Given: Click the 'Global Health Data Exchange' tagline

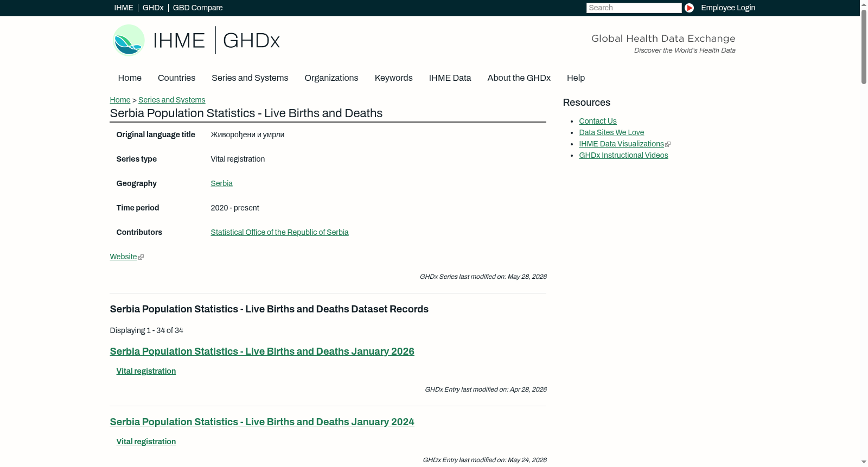Looking at the screenshot, I should (x=663, y=39).
